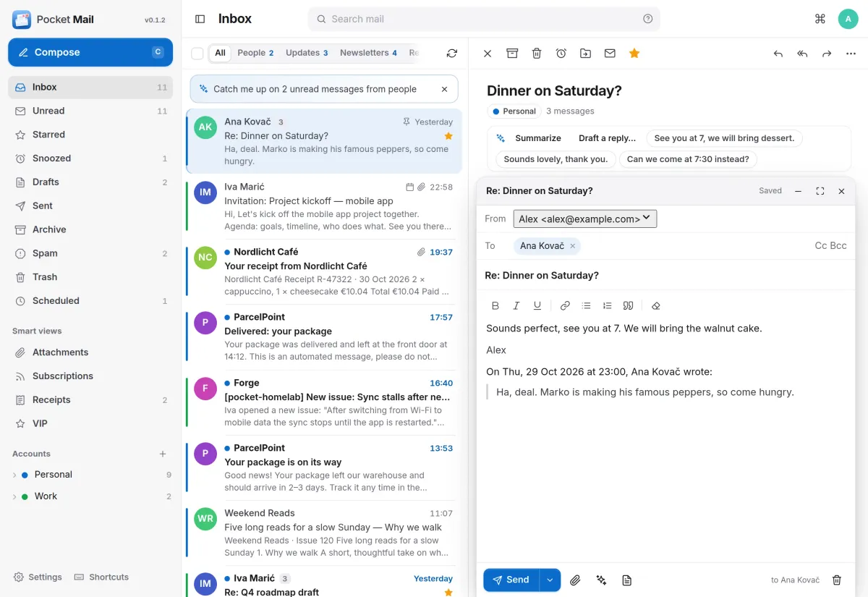Move the conversation to a folder

586,54
